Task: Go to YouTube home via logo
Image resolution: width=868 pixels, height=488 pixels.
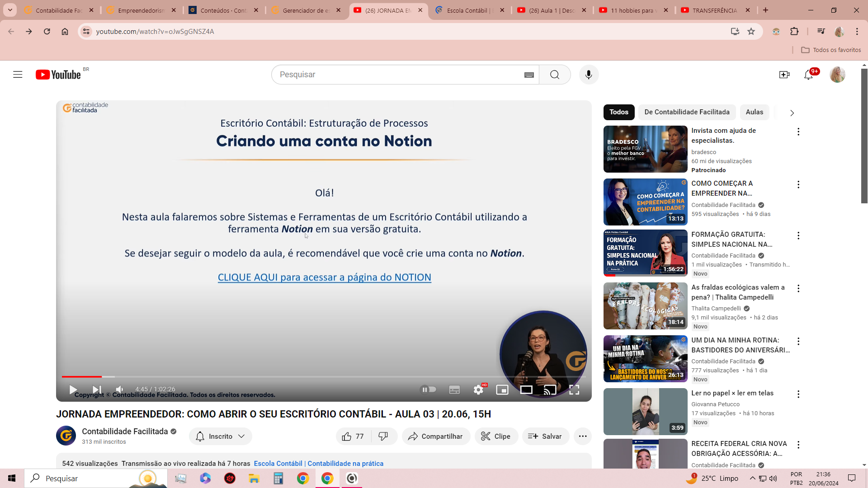Action: point(58,75)
